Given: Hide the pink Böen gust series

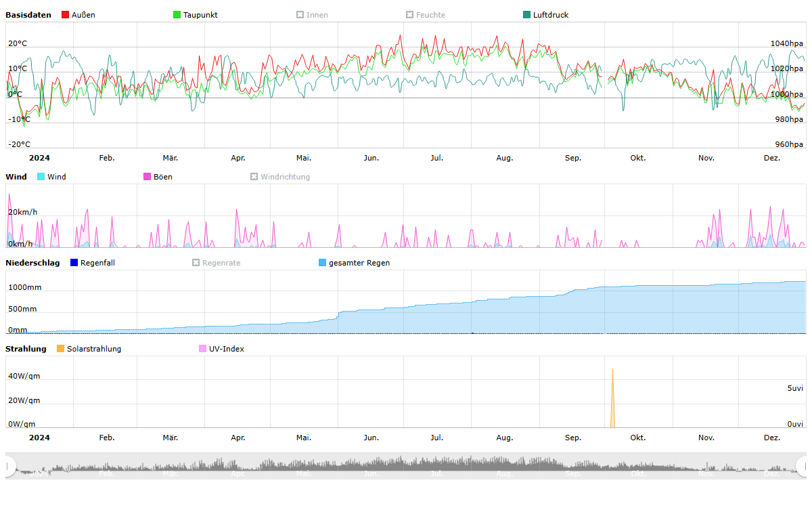Looking at the screenshot, I should (x=148, y=177).
